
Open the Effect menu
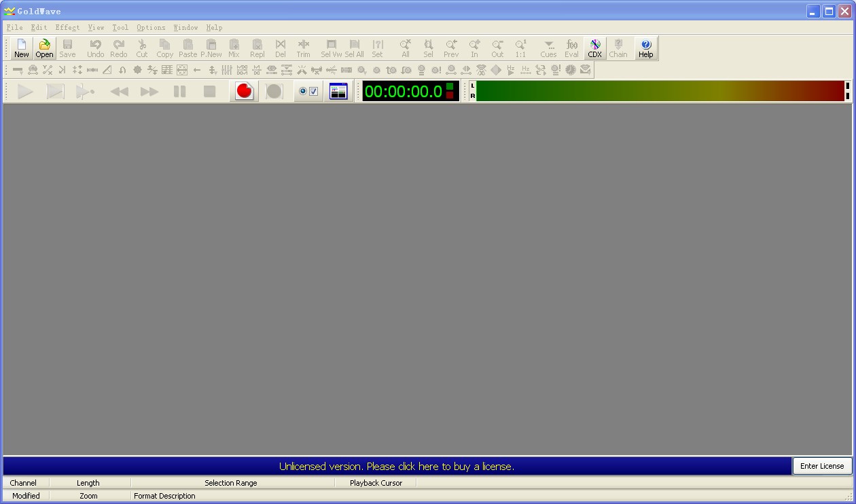pos(67,28)
